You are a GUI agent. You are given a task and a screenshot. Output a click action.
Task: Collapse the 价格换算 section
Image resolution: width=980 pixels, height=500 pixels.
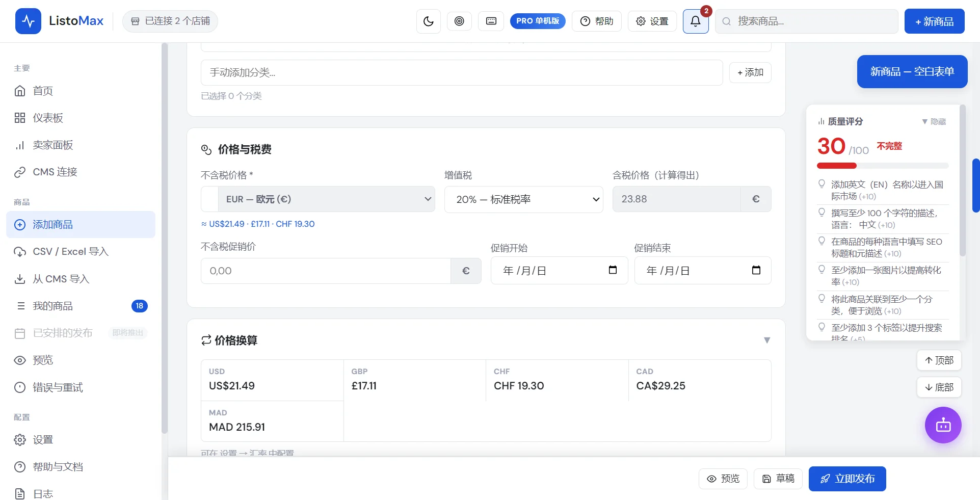tap(767, 340)
